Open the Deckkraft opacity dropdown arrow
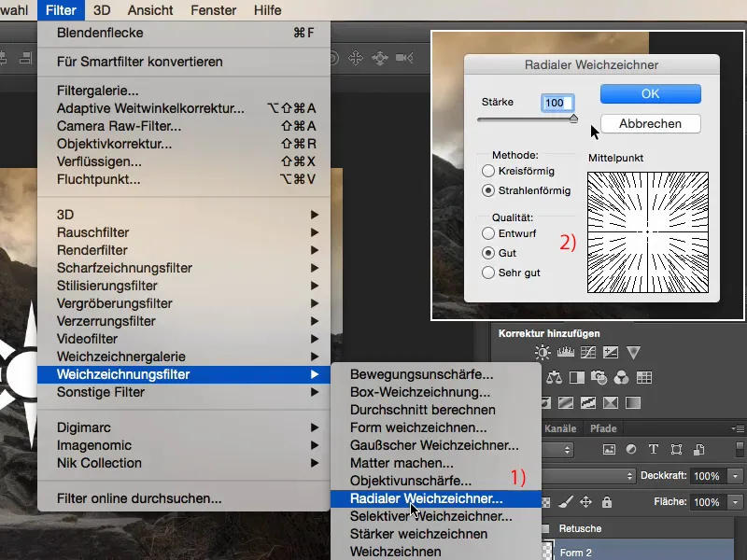Screen dimensions: 747x560 pyautogui.click(x=735, y=476)
